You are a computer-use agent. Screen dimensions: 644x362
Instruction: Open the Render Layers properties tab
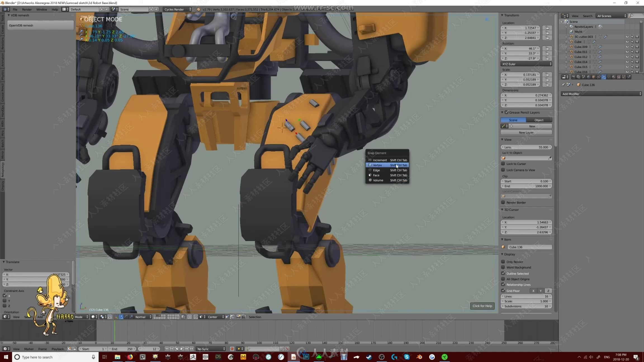(x=579, y=77)
